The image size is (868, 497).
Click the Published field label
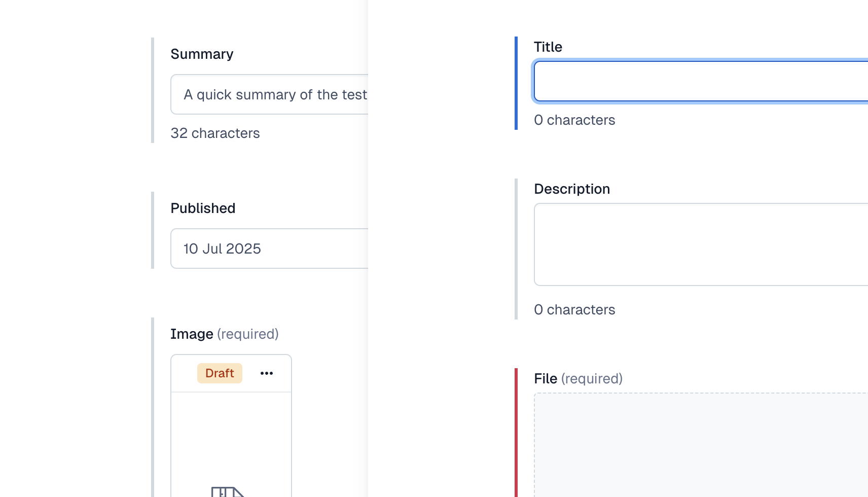tap(203, 208)
